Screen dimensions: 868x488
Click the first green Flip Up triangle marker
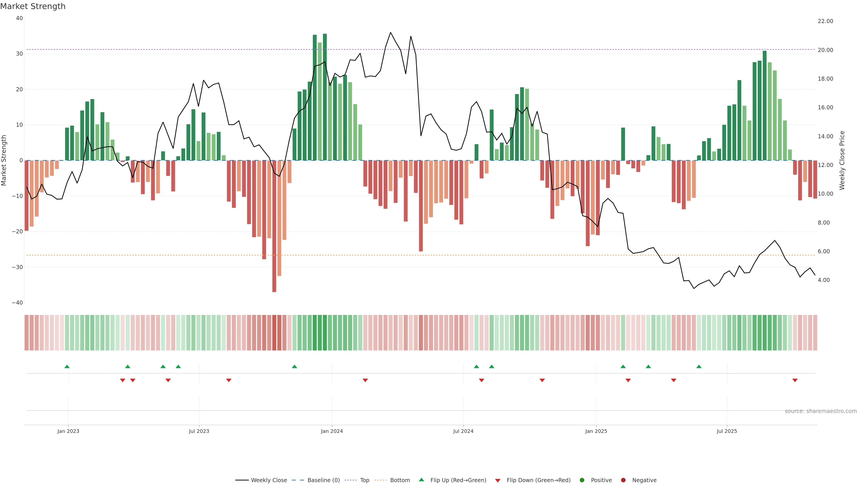67,366
